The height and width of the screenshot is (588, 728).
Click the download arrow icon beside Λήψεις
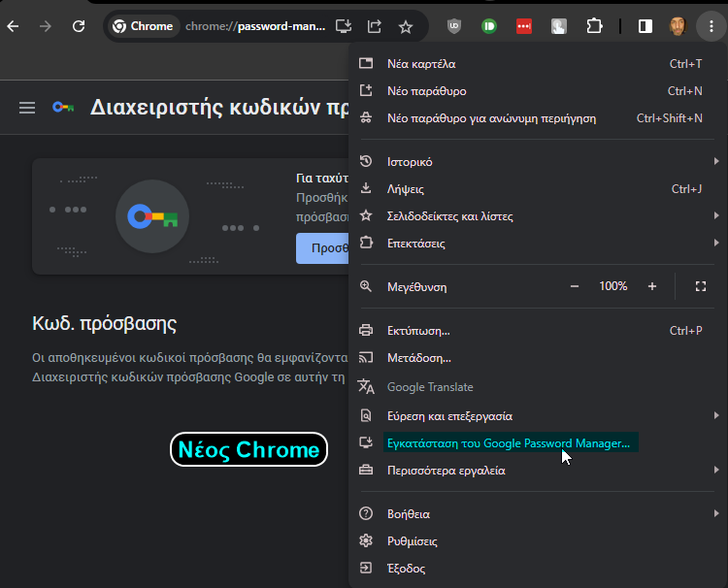[x=366, y=188]
